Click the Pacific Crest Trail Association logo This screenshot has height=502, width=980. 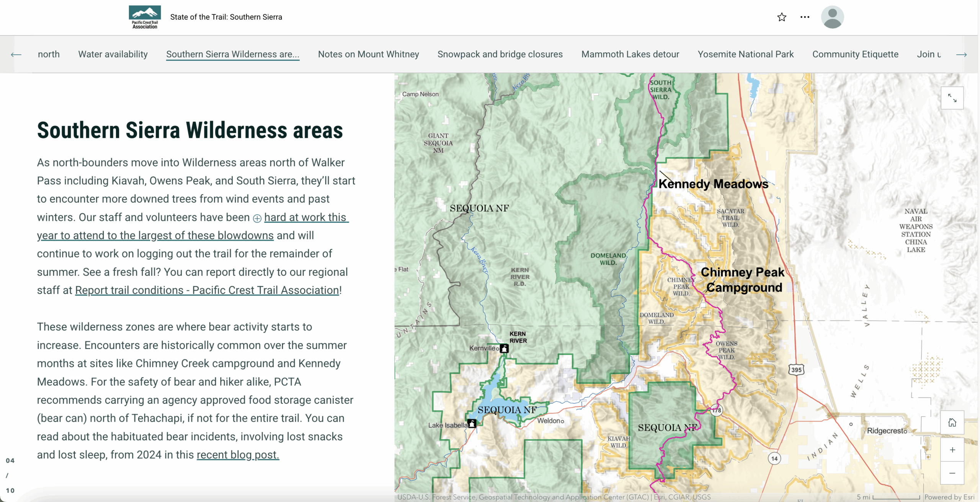145,17
